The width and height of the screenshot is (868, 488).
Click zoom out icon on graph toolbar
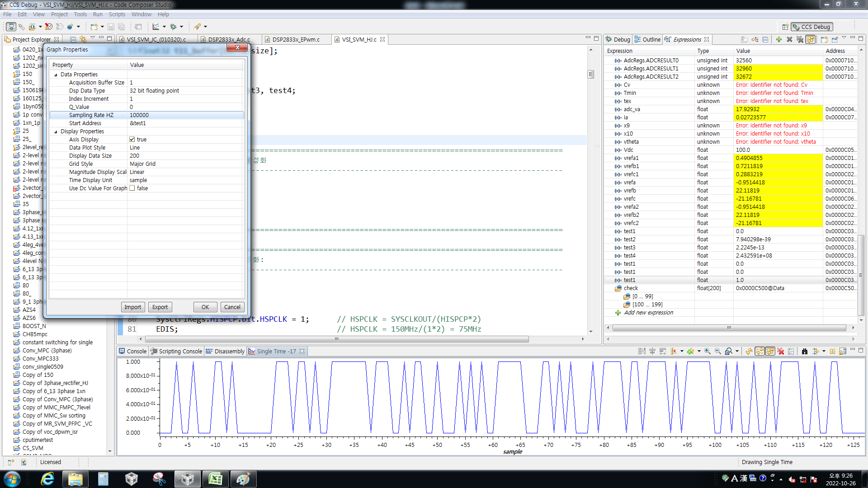718,351
